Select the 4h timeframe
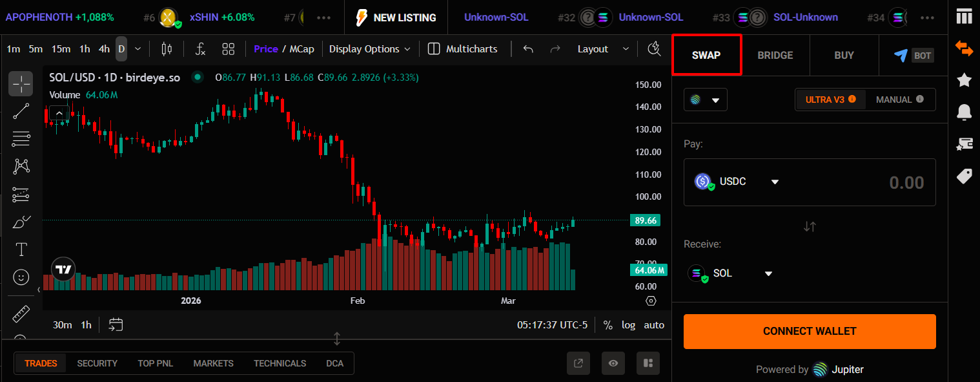 click(x=104, y=49)
